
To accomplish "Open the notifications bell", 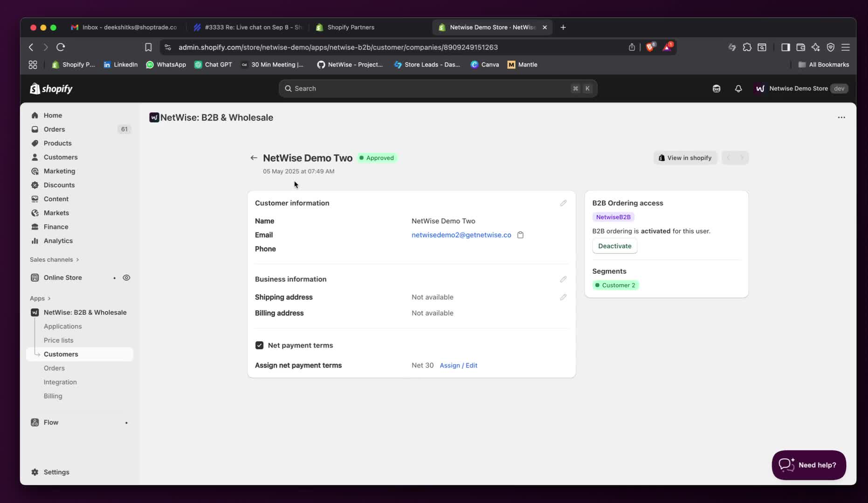I will pyautogui.click(x=738, y=88).
